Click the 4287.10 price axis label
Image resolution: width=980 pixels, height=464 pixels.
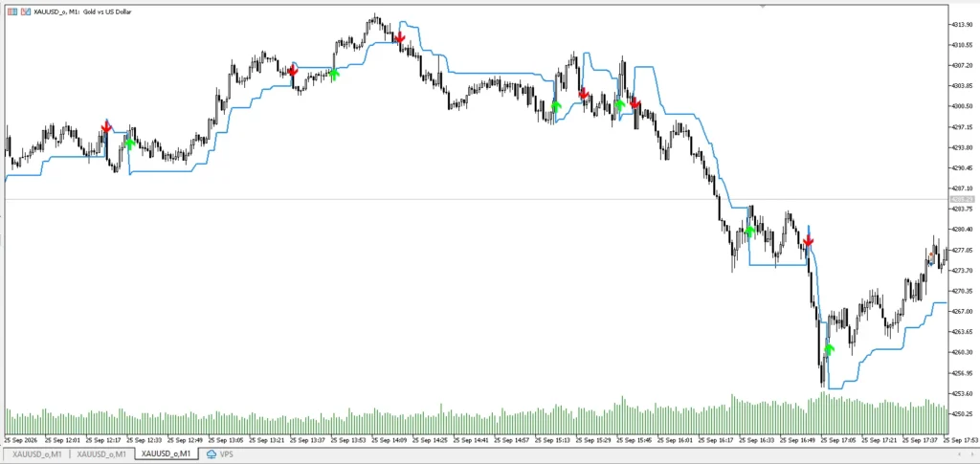coord(963,188)
